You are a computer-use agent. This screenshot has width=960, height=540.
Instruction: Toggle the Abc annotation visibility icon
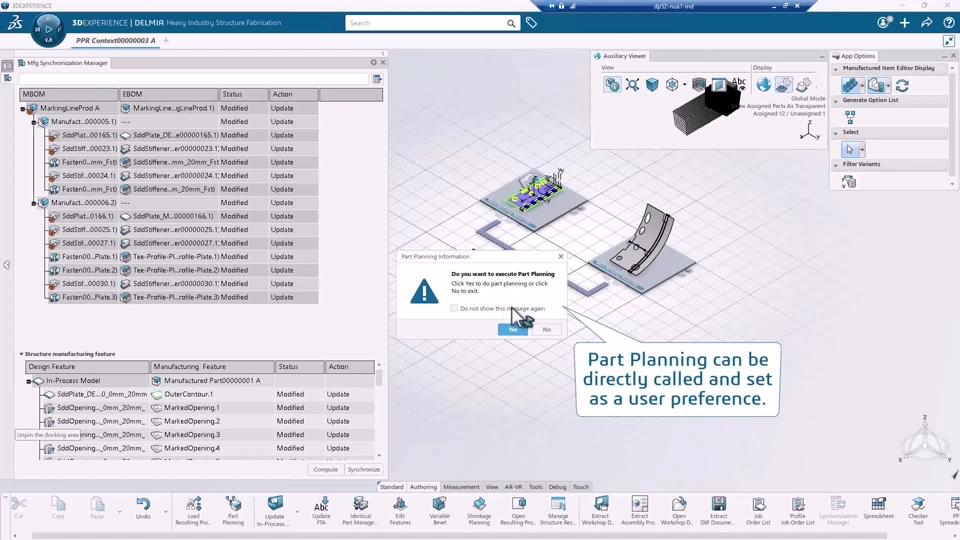(x=739, y=83)
